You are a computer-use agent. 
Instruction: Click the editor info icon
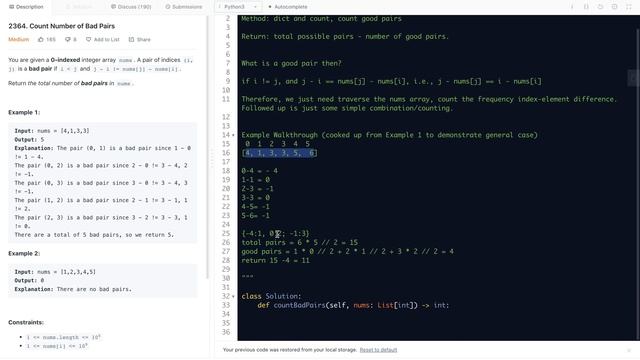click(572, 7)
